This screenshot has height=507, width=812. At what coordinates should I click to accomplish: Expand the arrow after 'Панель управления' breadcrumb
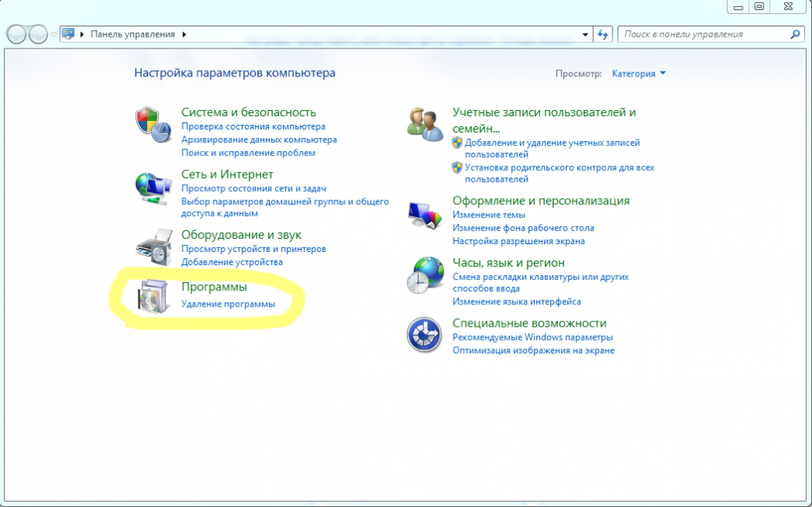click(x=184, y=34)
